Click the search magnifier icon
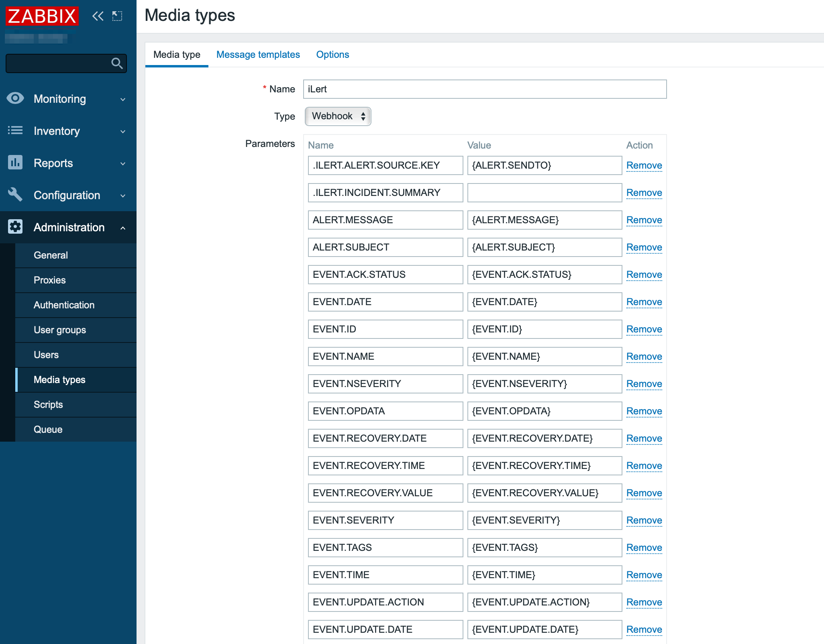The width and height of the screenshot is (824, 644). pos(117,63)
